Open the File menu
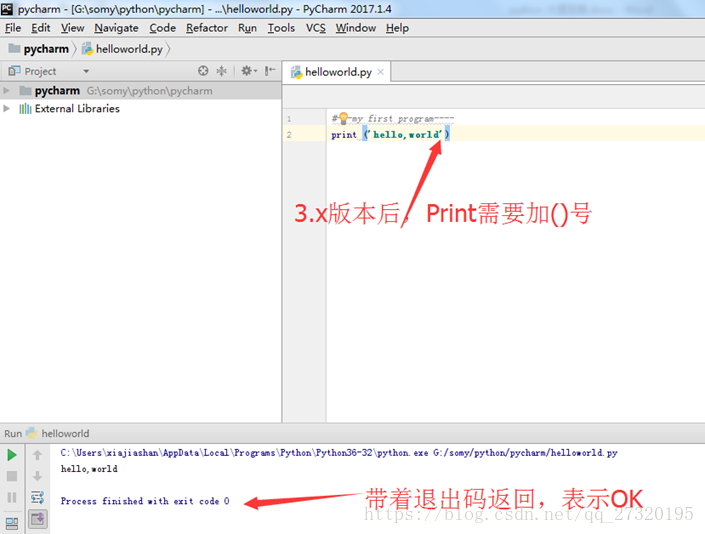This screenshot has width=705, height=534. click(13, 28)
